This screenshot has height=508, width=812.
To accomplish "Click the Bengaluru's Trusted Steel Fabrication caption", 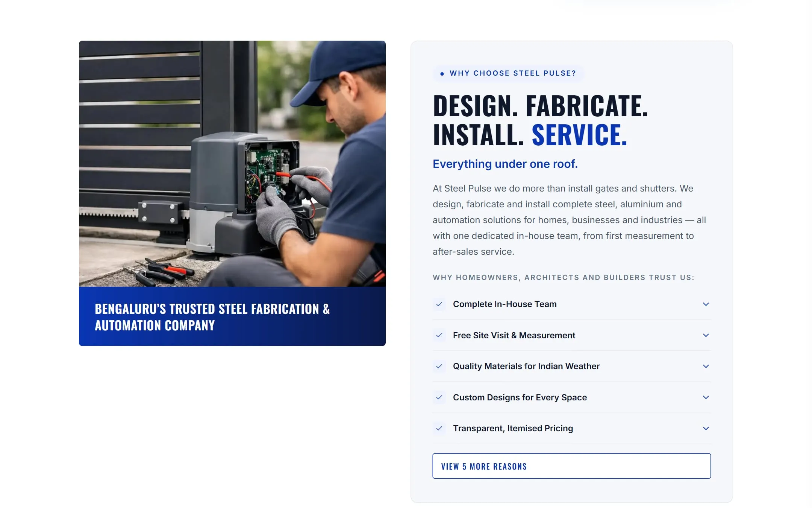I will pos(212,317).
